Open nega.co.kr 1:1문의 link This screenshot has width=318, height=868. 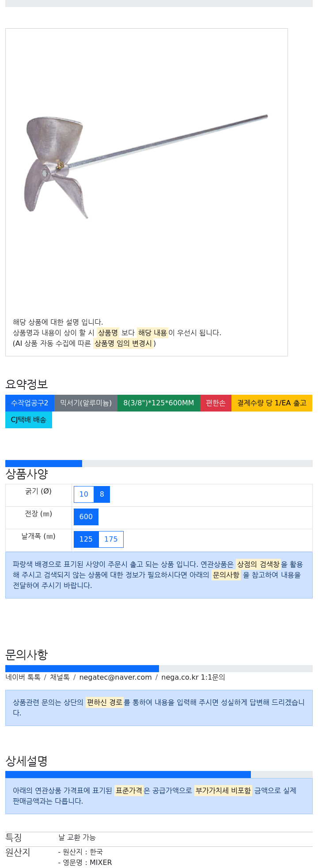[193, 677]
